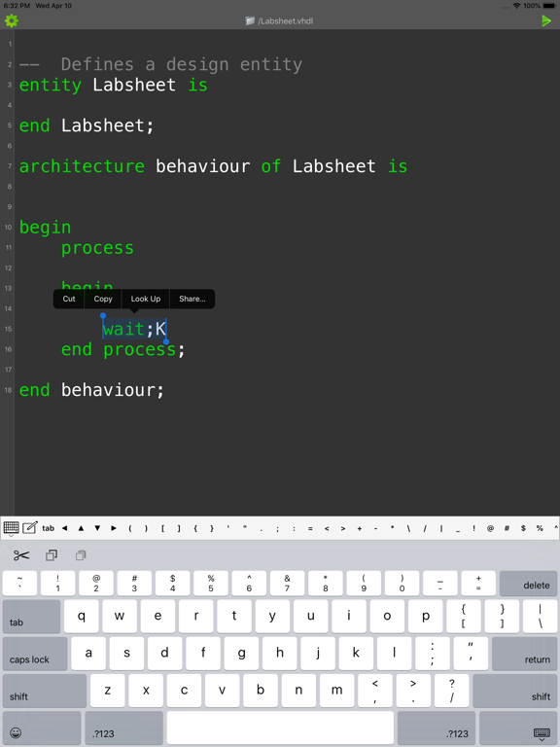The height and width of the screenshot is (747, 560).
Task: Move the cursor left with the left arrow
Action: tap(65, 528)
